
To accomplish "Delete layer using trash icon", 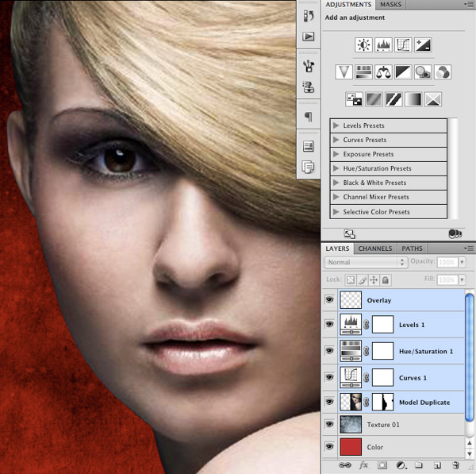I will (x=456, y=464).
